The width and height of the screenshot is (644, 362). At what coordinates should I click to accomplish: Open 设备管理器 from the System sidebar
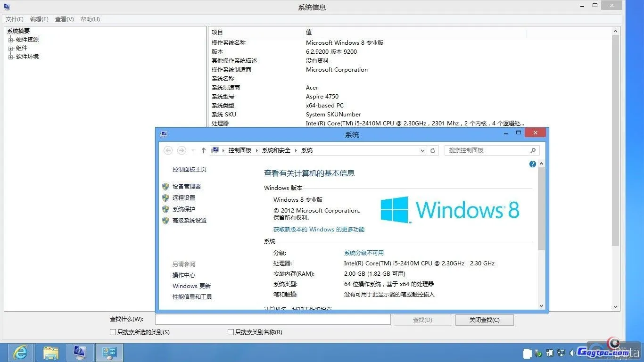click(x=188, y=186)
